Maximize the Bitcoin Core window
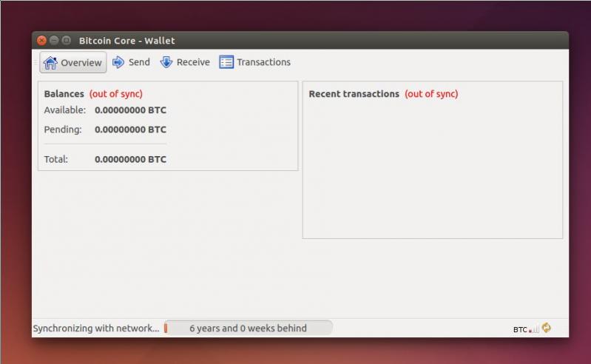591x364 pixels. (66, 41)
